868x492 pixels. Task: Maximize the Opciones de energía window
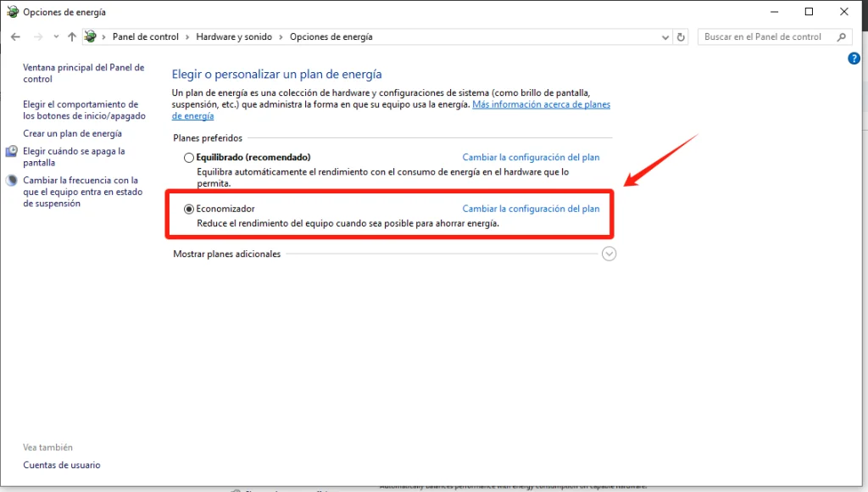(809, 12)
